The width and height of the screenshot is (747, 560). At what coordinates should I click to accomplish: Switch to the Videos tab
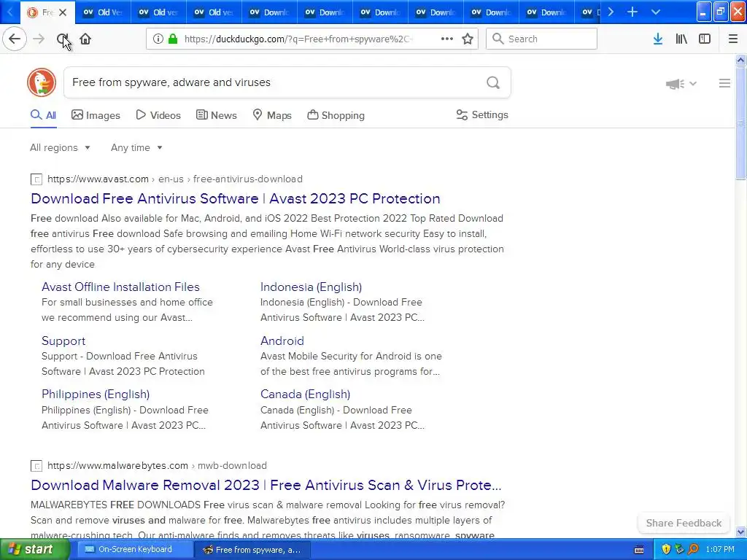(158, 115)
